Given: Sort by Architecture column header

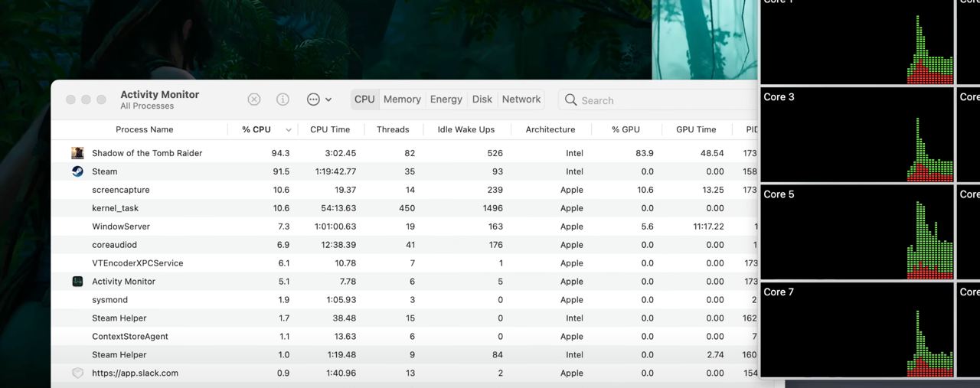Looking at the screenshot, I should coord(550,129).
